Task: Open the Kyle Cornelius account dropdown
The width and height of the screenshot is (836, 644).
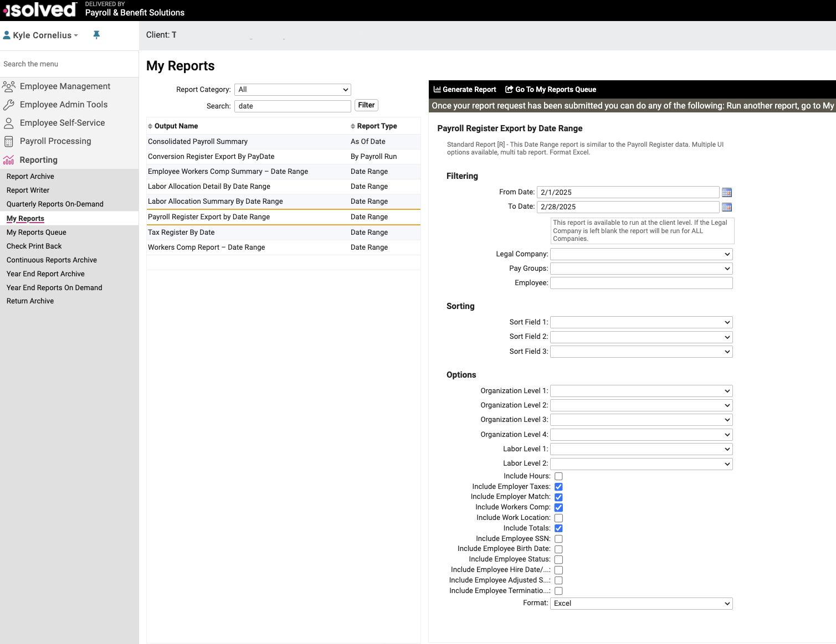Action: coord(40,34)
